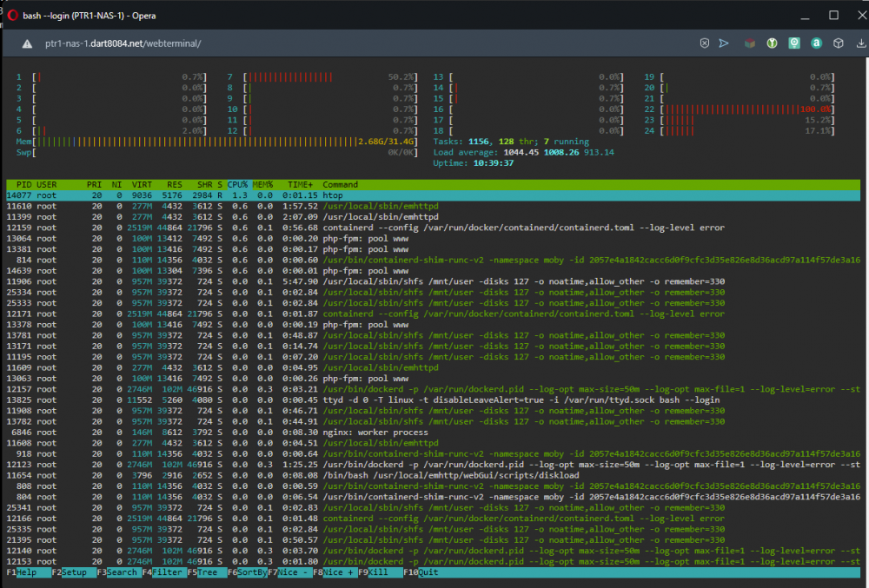Click the teal letter 'a' extension icon
Image resolution: width=869 pixels, height=588 pixels.
(816, 43)
